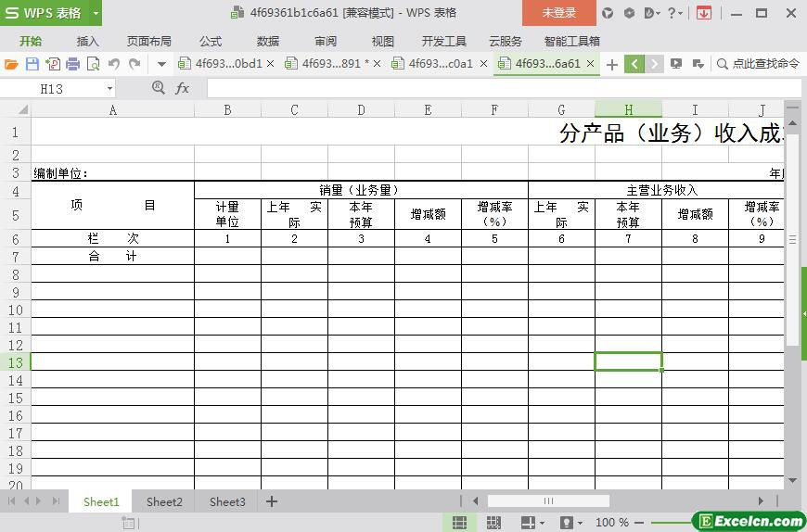Expand the quick access toolbar dropdown arrow
The width and height of the screenshot is (807, 532).
tap(161, 64)
